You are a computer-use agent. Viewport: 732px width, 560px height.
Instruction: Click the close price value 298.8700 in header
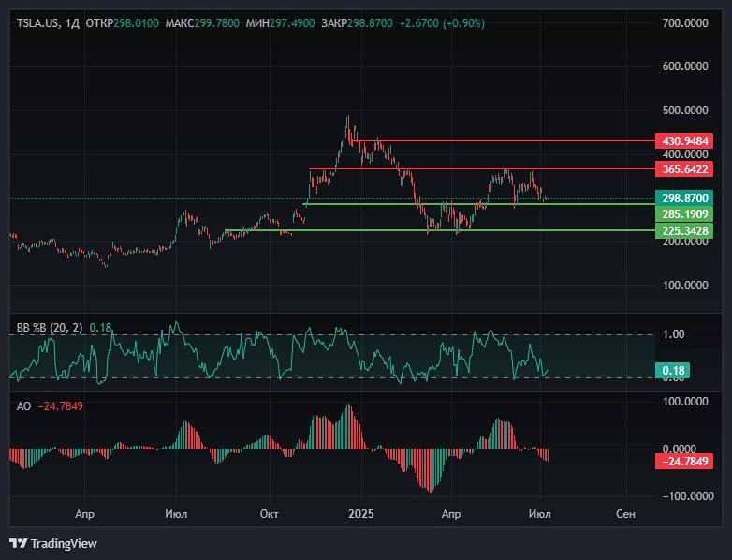point(370,22)
